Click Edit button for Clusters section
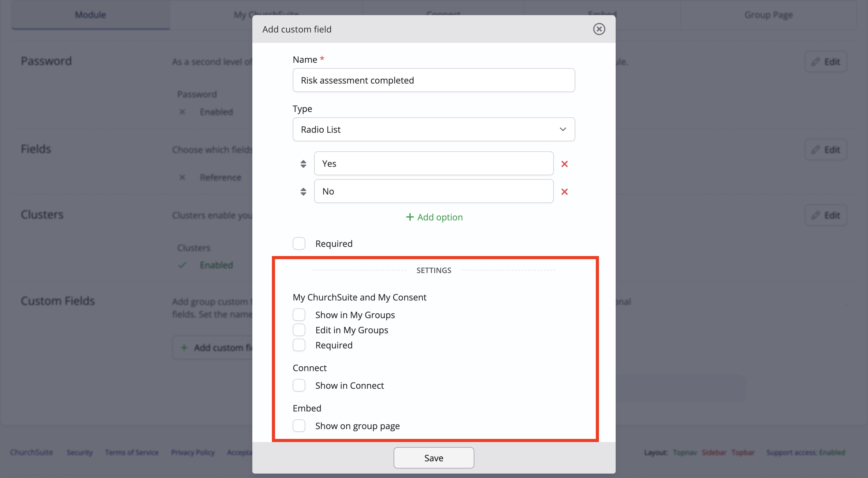 tap(825, 215)
